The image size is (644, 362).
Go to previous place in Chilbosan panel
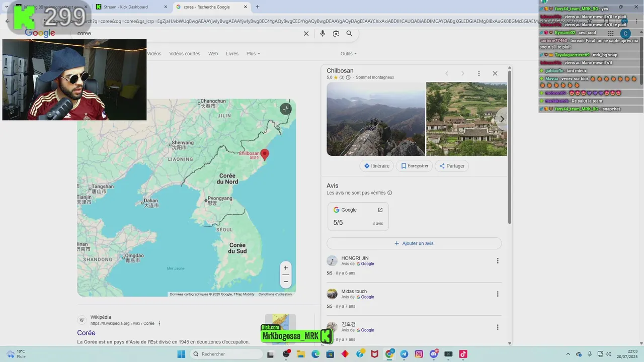[x=446, y=73]
